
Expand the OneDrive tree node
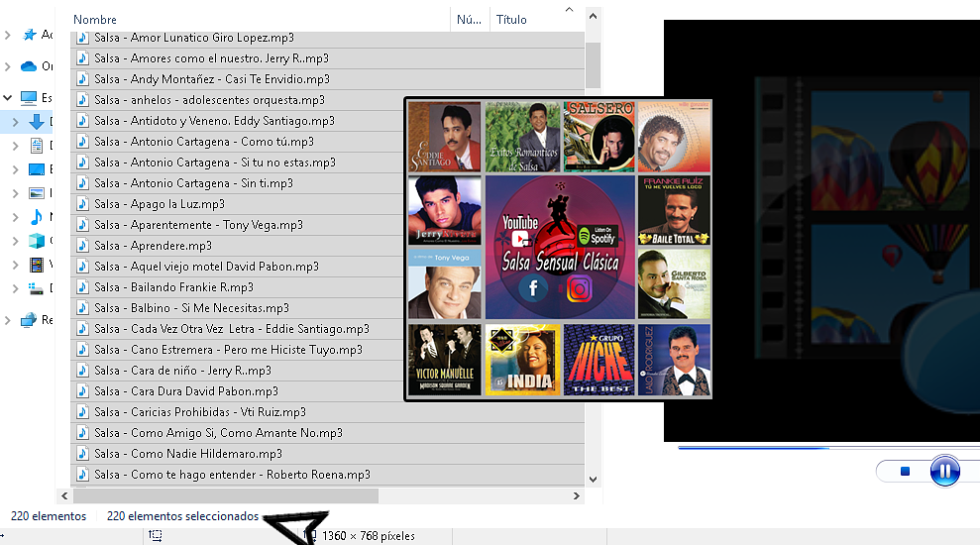pyautogui.click(x=8, y=66)
